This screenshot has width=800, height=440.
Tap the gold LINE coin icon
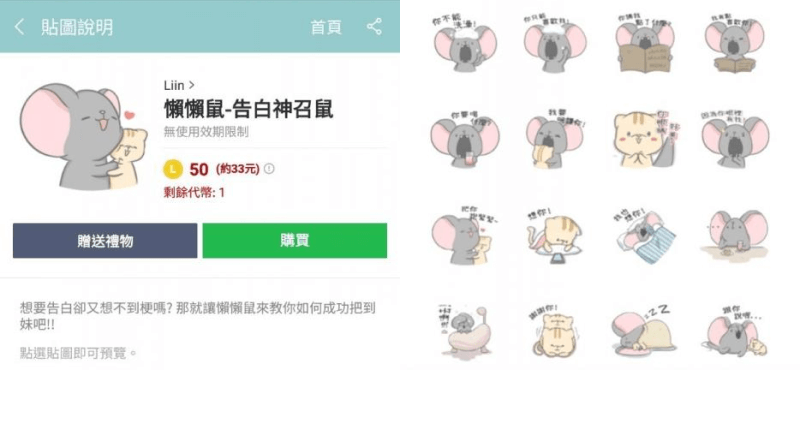pyautogui.click(x=173, y=169)
